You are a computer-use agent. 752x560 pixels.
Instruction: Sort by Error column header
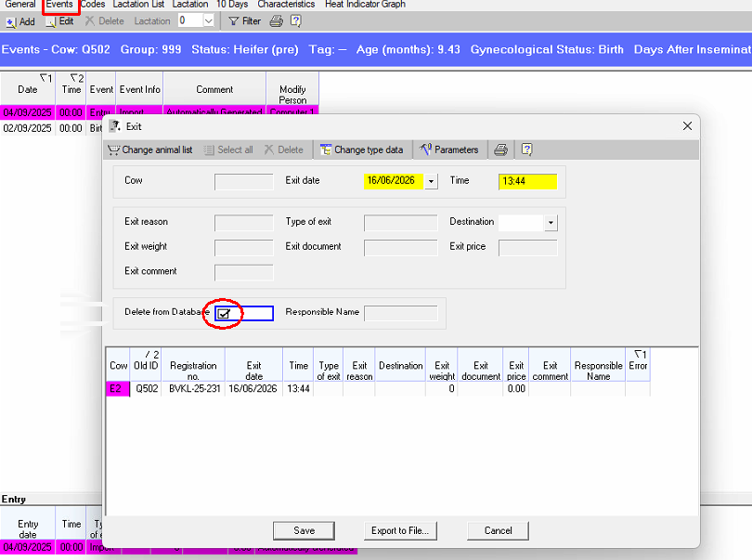coord(638,365)
